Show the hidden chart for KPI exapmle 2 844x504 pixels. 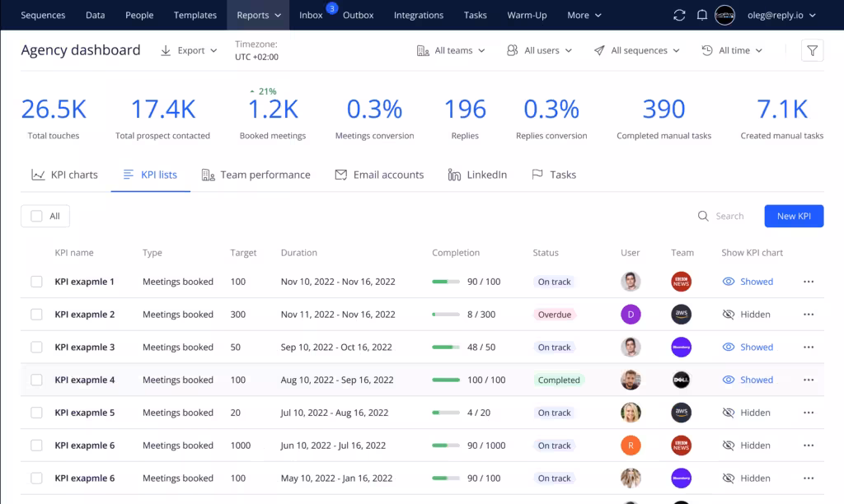746,315
